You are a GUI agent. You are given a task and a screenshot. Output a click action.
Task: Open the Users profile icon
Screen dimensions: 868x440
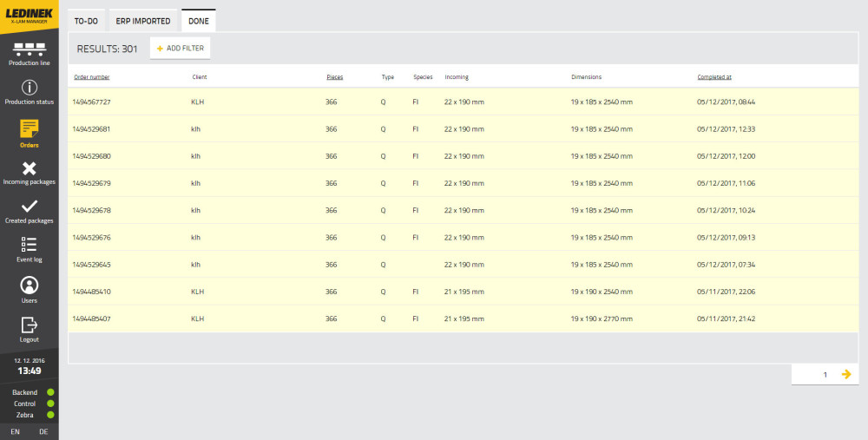[30, 285]
